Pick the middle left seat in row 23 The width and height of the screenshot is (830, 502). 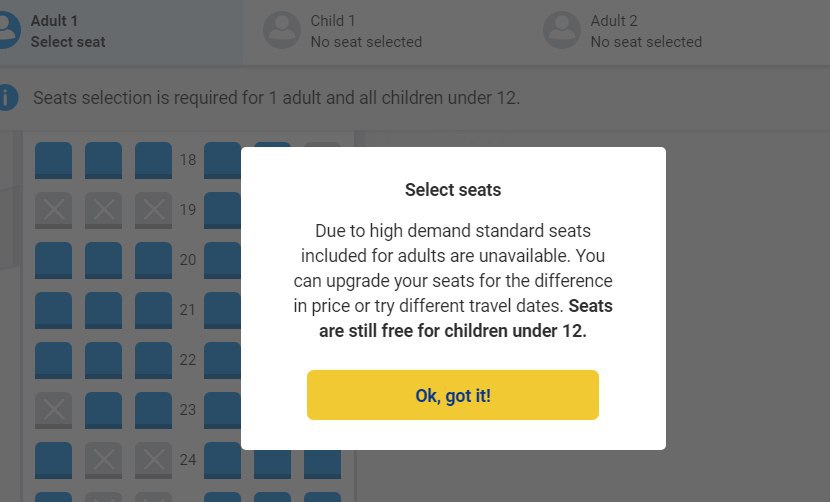pyautogui.click(x=103, y=410)
